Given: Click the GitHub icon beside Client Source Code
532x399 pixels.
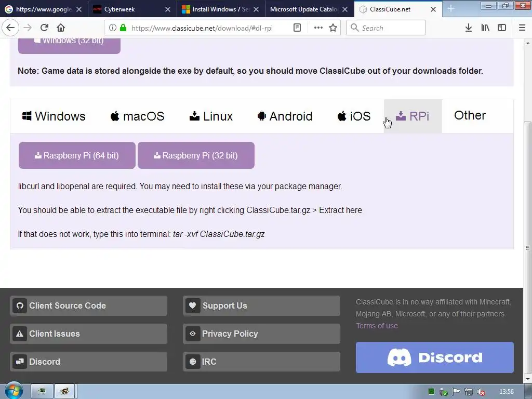Looking at the screenshot, I should tap(20, 305).
